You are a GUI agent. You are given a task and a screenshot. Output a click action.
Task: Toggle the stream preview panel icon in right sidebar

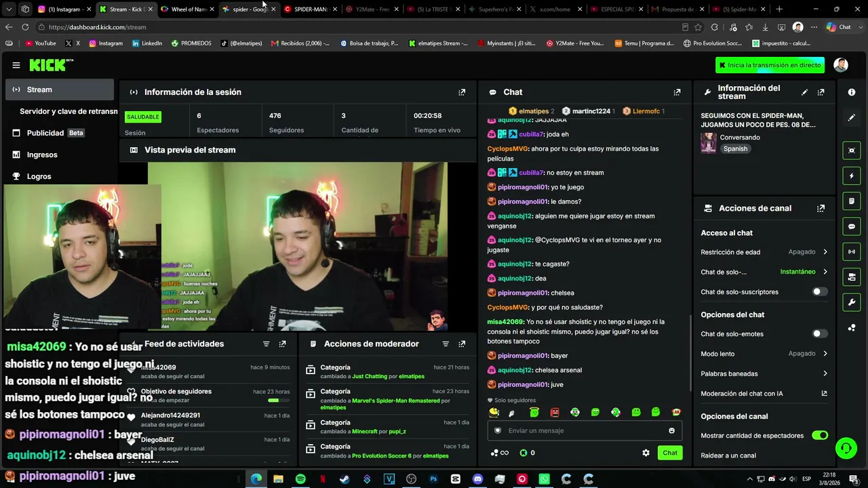tap(852, 150)
